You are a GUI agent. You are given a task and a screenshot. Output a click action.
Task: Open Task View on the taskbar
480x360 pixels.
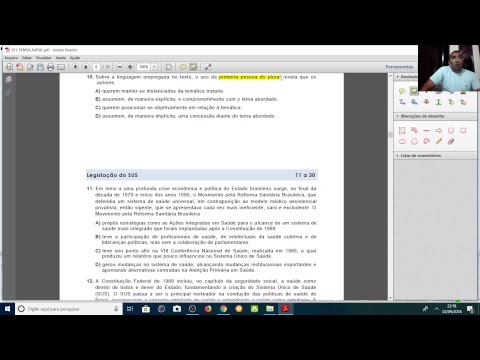click(x=130, y=309)
